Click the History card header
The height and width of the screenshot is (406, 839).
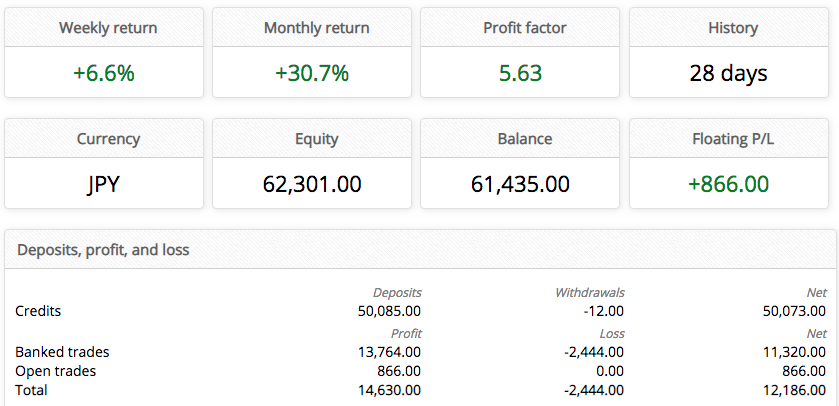click(x=733, y=28)
